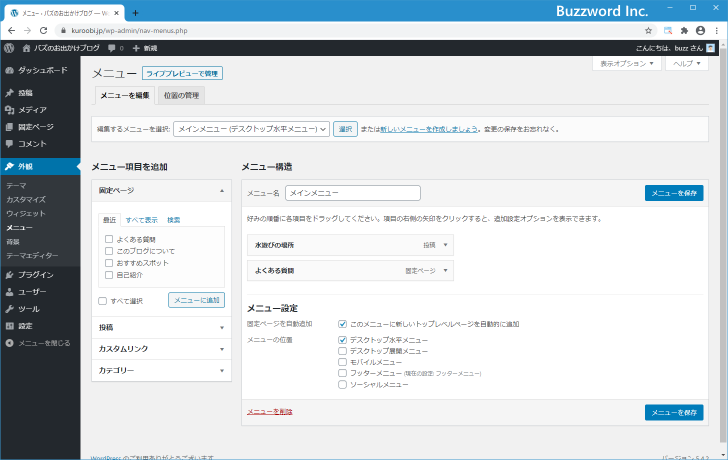Viewport: 728px width, 460px height.
Task: Enable the モバイルメニュー location checkbox
Action: point(343,361)
